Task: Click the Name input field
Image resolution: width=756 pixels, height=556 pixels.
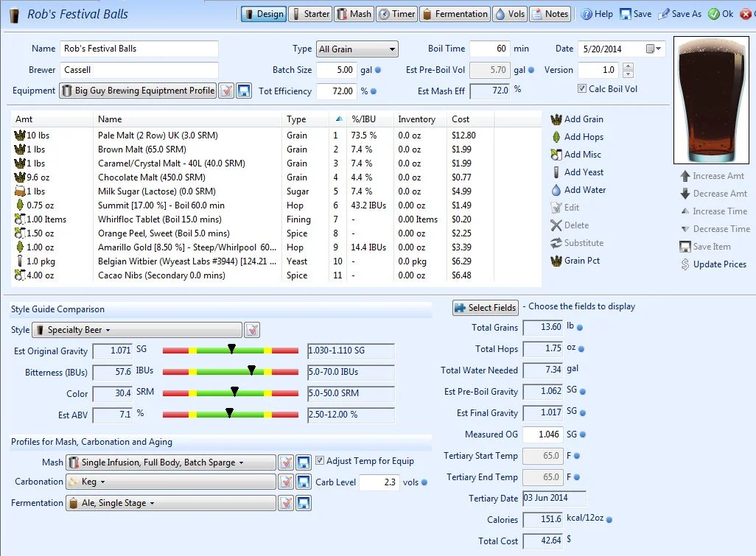Action: [x=139, y=49]
